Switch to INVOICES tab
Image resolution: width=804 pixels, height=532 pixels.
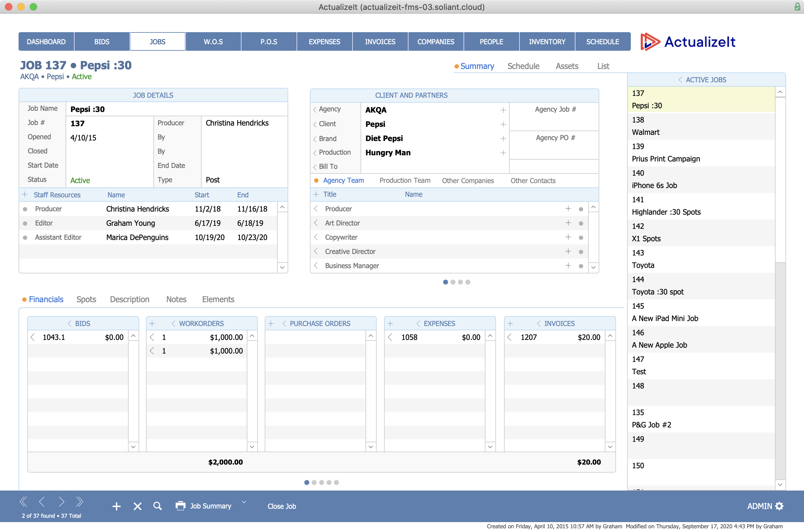coord(380,41)
